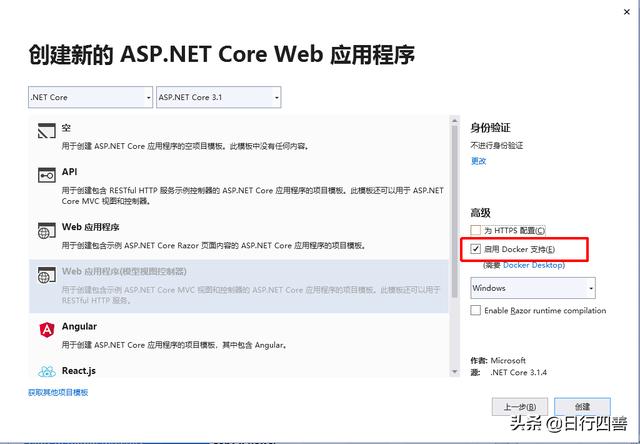Select the 空 template title
Screen dimensions: 640x444
coord(66,128)
